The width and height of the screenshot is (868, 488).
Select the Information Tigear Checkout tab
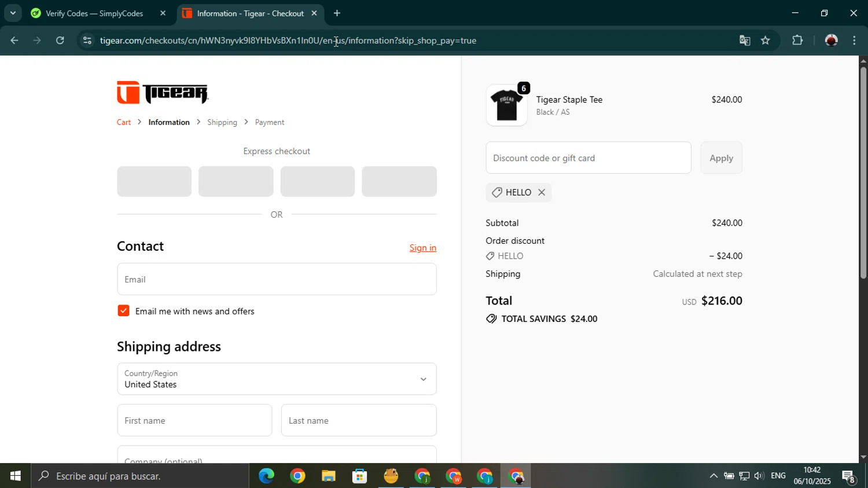tap(250, 13)
